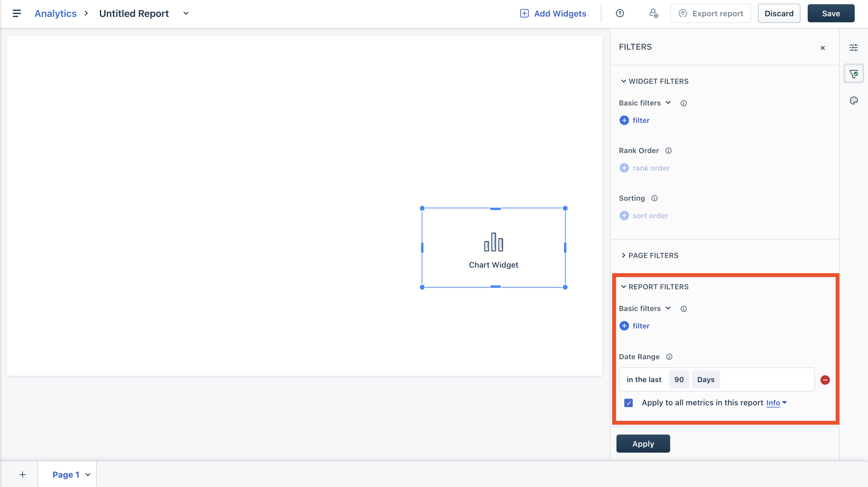Edit the 90 value in date range
This screenshot has height=487, width=868.
[x=679, y=379]
